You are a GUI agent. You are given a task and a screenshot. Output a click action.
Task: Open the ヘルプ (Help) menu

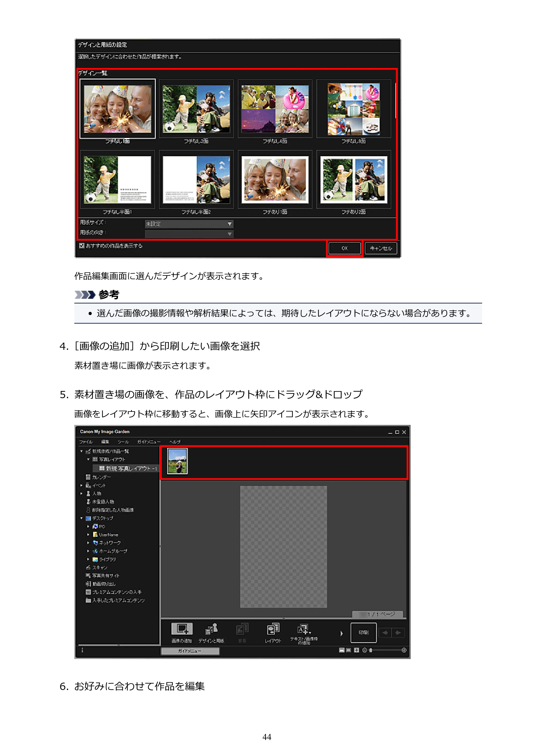pos(175,441)
